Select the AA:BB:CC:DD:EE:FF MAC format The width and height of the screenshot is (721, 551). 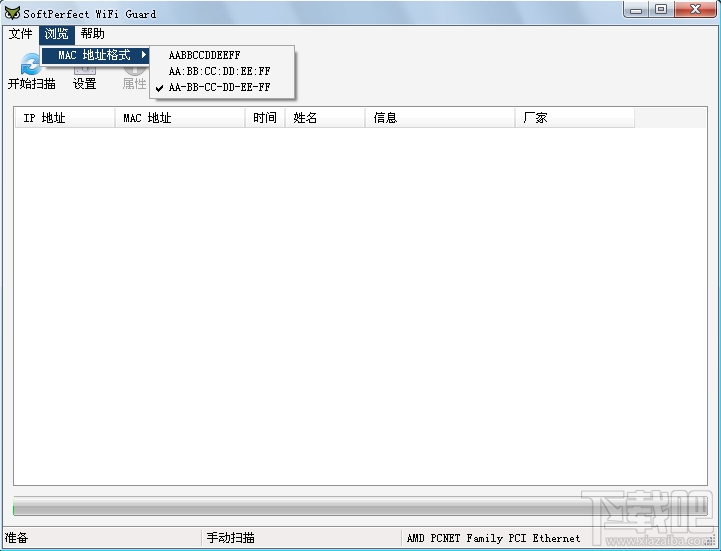222,71
